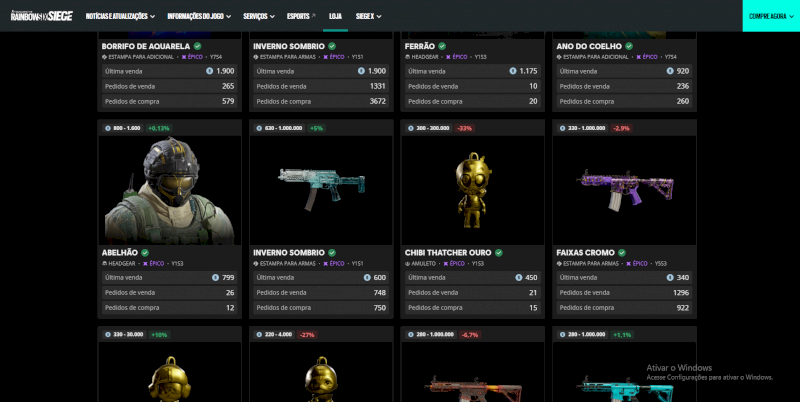Viewport: 800px width, 402px height.
Task: Expand the Notícias e Atualizações menu
Action: pos(120,16)
